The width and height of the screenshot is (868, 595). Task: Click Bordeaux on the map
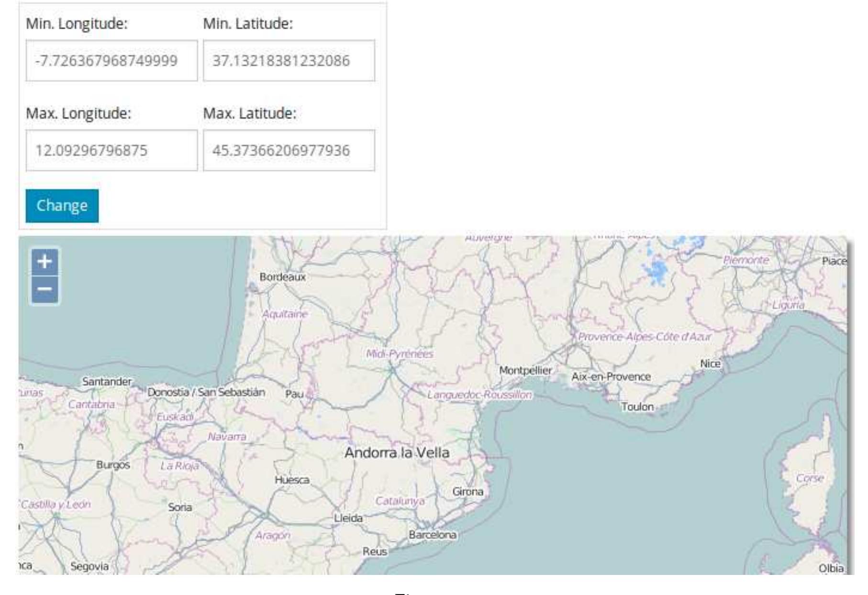point(282,277)
